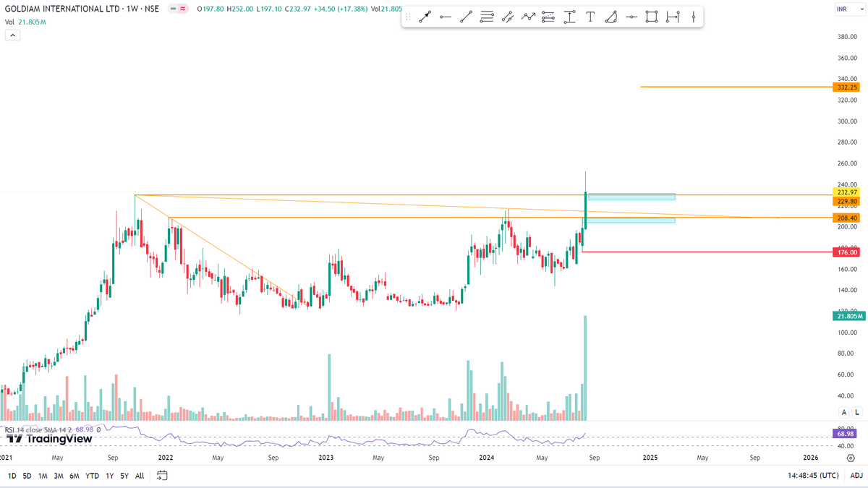Image resolution: width=868 pixels, height=488 pixels.
Task: Select the Text annotation tool
Action: pyautogui.click(x=590, y=17)
